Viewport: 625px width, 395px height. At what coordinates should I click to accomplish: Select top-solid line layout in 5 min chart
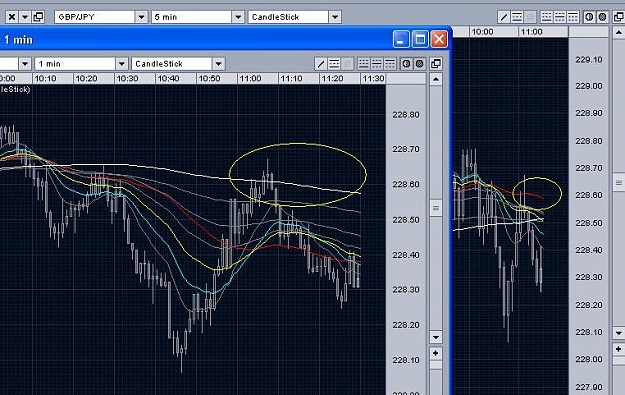(573, 17)
